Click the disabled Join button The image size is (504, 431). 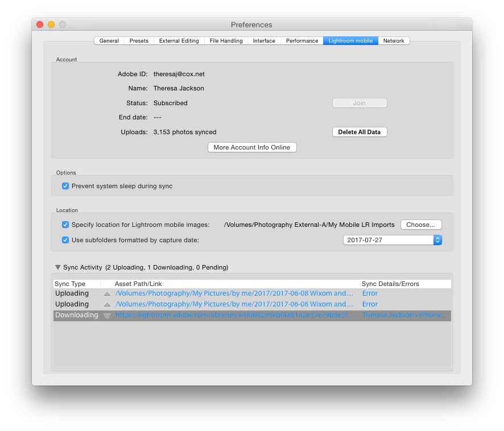[360, 103]
